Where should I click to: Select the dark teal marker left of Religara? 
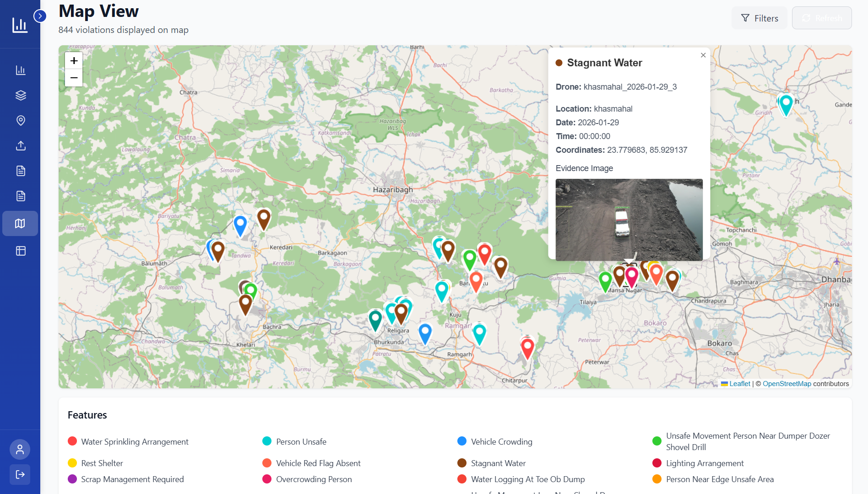(375, 320)
